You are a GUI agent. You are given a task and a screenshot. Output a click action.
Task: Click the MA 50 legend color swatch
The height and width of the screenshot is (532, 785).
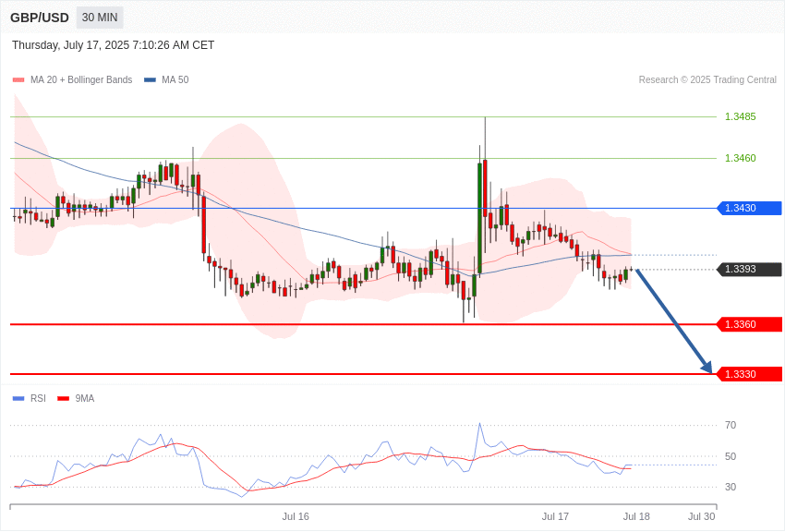150,80
